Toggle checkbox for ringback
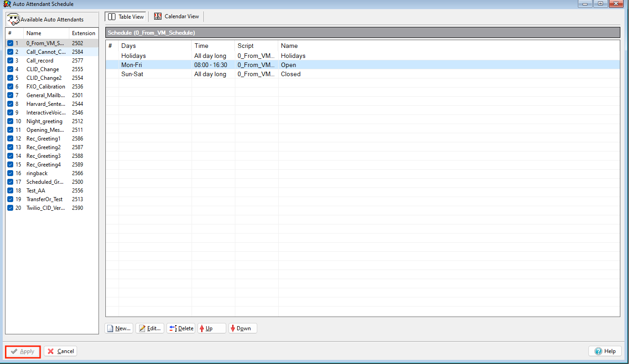The height and width of the screenshot is (364, 629). point(10,173)
